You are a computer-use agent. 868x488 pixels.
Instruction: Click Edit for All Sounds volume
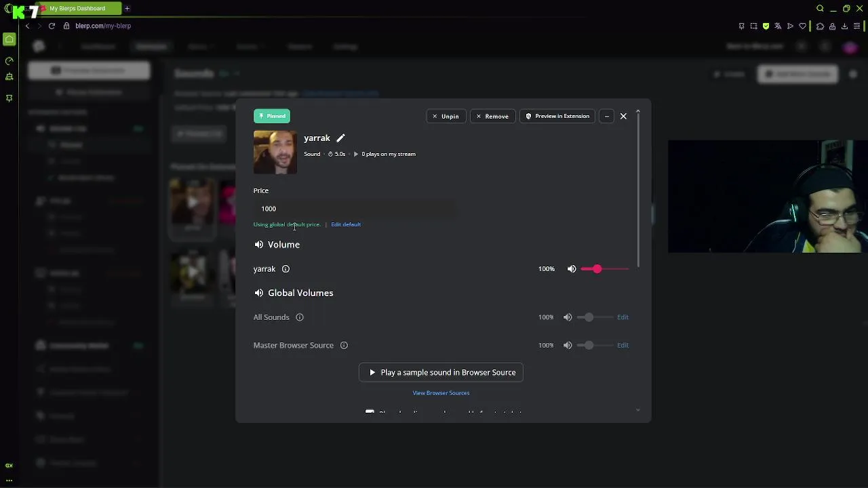click(x=623, y=317)
